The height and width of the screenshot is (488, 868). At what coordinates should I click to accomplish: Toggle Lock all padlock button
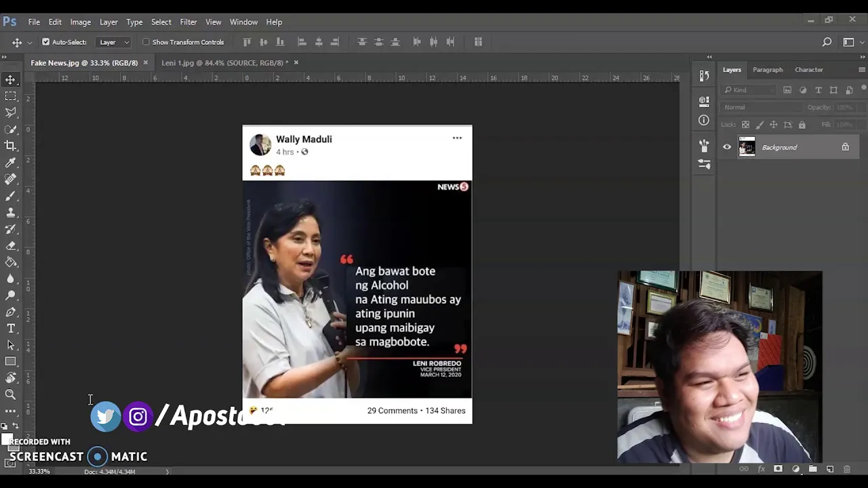(802, 125)
